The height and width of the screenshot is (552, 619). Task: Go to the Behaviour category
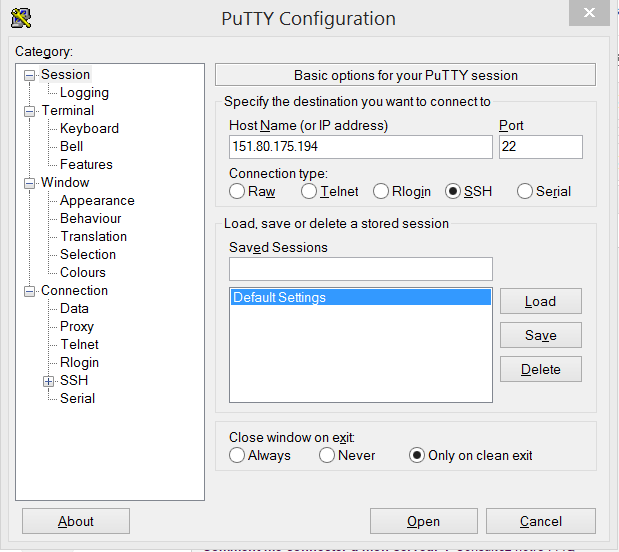tap(90, 219)
